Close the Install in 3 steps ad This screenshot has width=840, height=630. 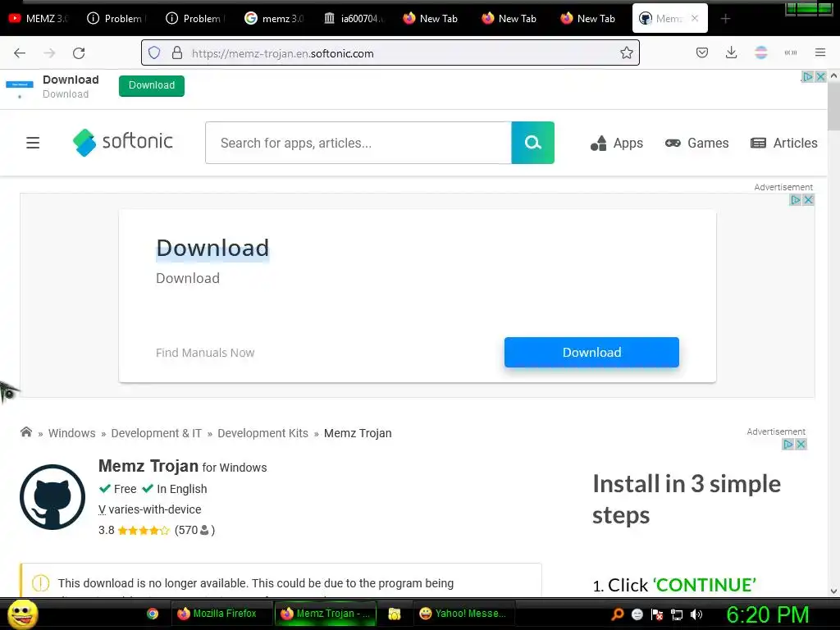click(x=801, y=444)
